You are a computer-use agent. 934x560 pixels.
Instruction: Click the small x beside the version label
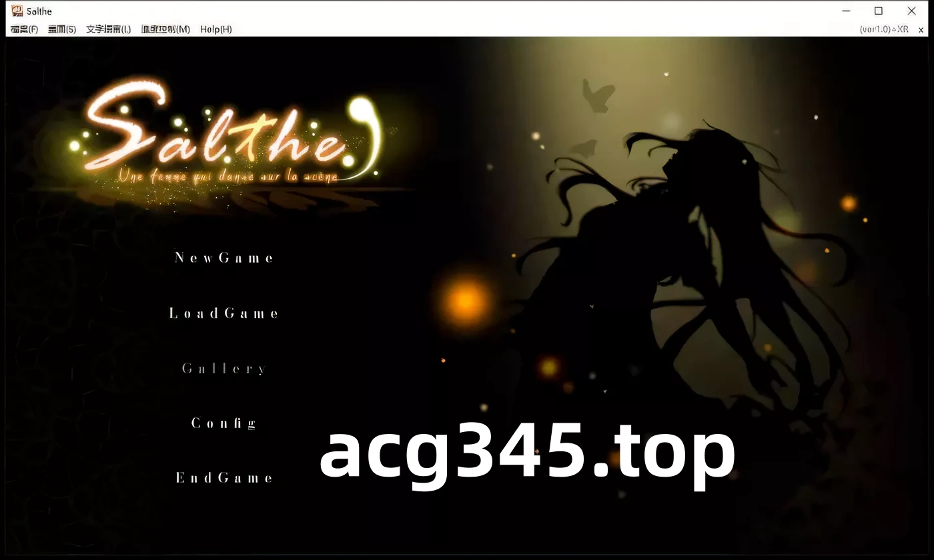click(921, 29)
